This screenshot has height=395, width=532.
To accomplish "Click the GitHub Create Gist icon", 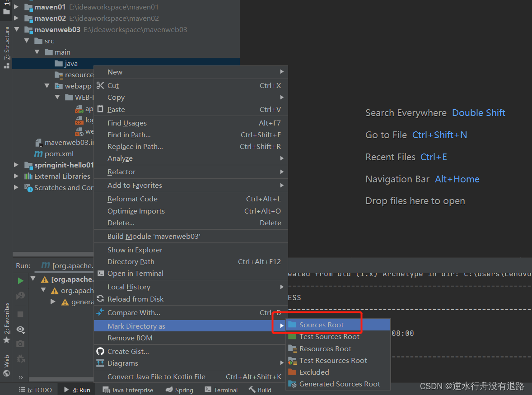I will point(100,351).
